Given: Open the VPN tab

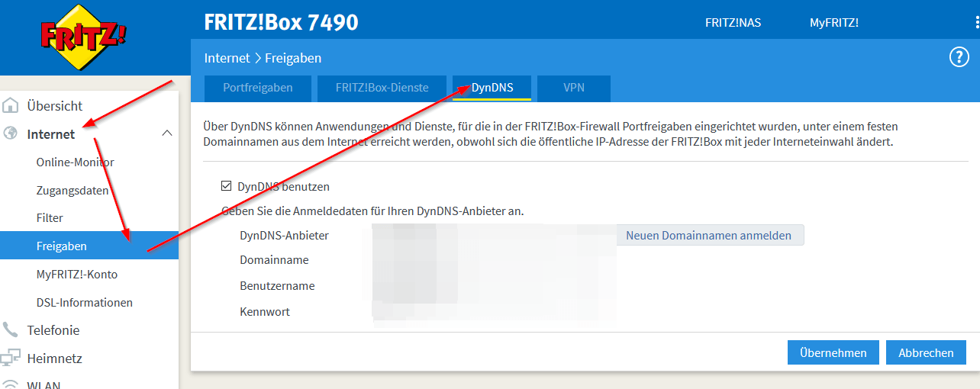Looking at the screenshot, I should (x=574, y=88).
